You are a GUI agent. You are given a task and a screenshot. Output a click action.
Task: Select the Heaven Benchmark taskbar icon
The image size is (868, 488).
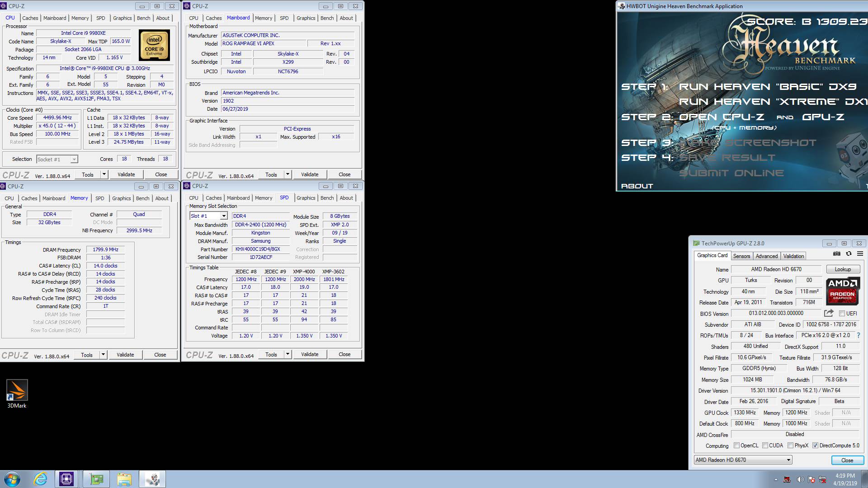[152, 479]
